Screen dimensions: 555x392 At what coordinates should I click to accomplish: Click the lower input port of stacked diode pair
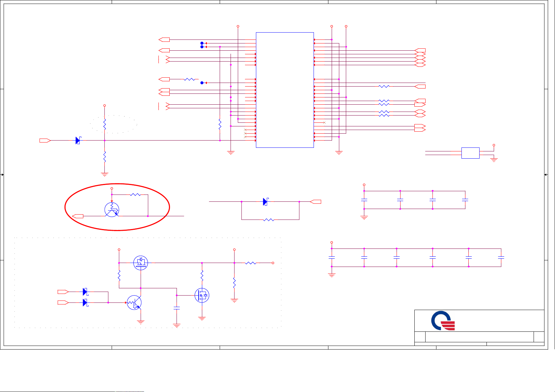pos(63,302)
